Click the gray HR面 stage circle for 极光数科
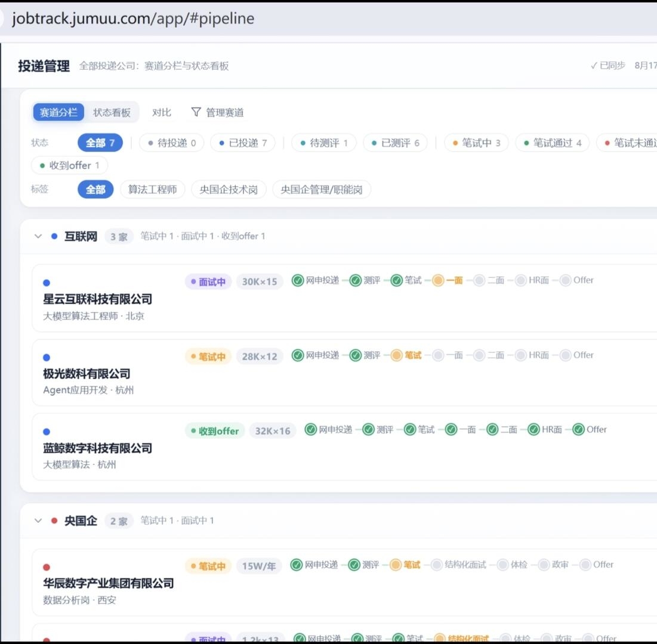 (x=520, y=355)
